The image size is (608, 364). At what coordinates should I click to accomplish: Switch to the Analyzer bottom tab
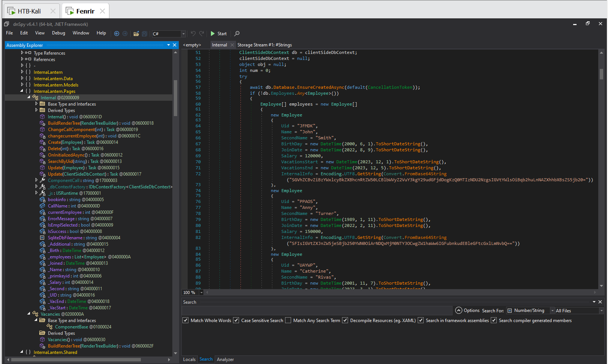click(x=225, y=360)
